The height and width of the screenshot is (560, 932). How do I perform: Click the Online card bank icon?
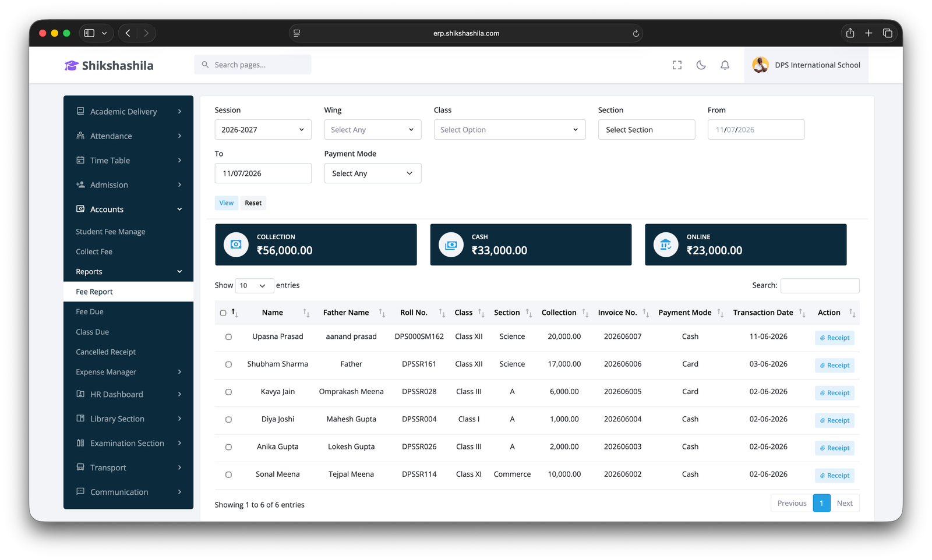point(666,244)
